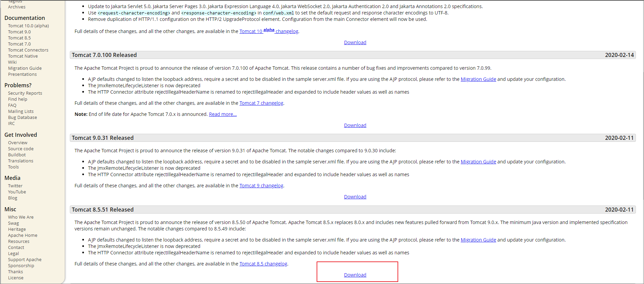Visit the YouTube media link
Viewport: 644px width, 284px height.
(17, 192)
